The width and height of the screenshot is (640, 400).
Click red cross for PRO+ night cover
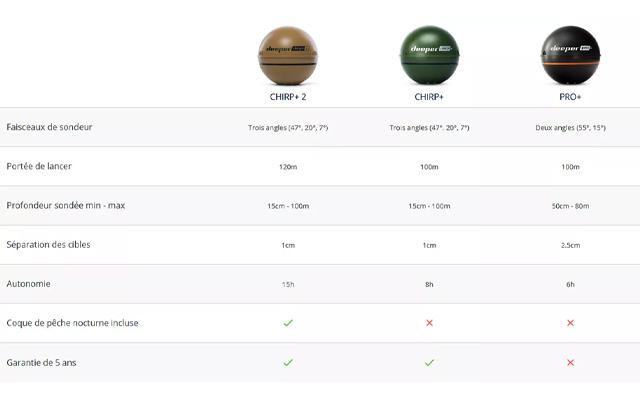click(570, 323)
